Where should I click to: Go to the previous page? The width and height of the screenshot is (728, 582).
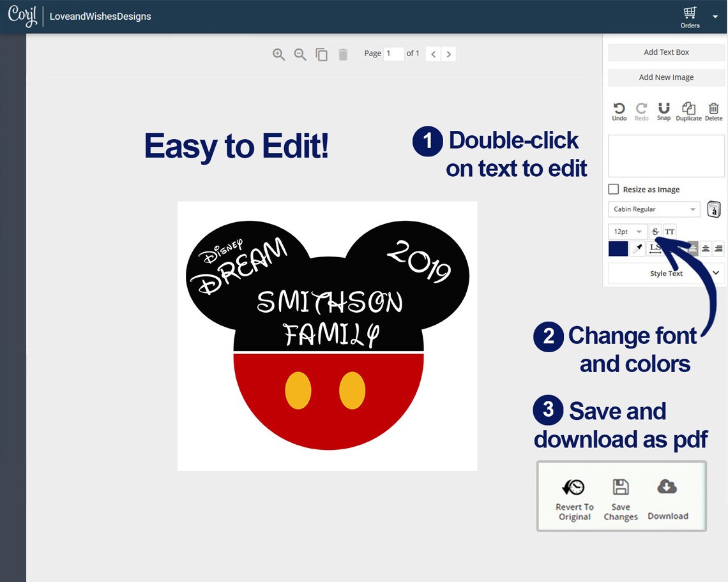(x=433, y=54)
